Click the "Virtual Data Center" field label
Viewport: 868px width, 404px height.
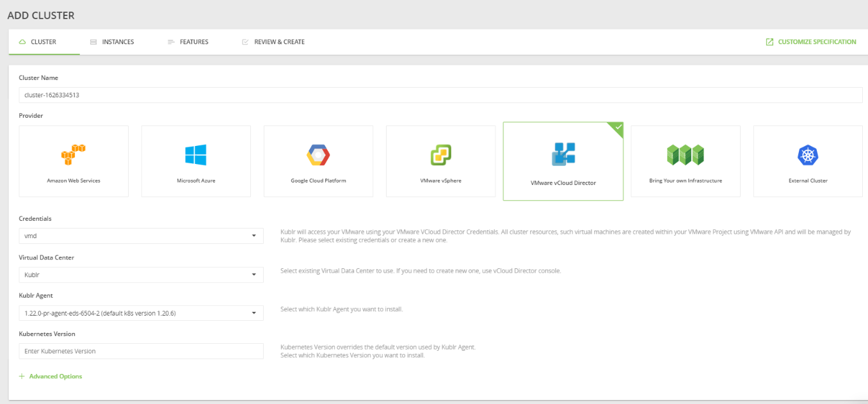click(x=46, y=257)
